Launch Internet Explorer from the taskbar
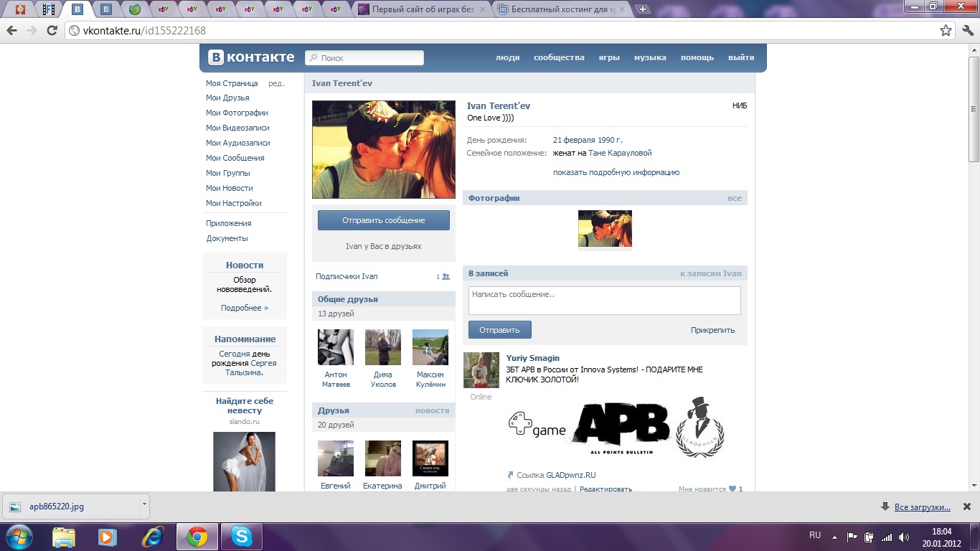This screenshot has width=980, height=551. (x=152, y=537)
